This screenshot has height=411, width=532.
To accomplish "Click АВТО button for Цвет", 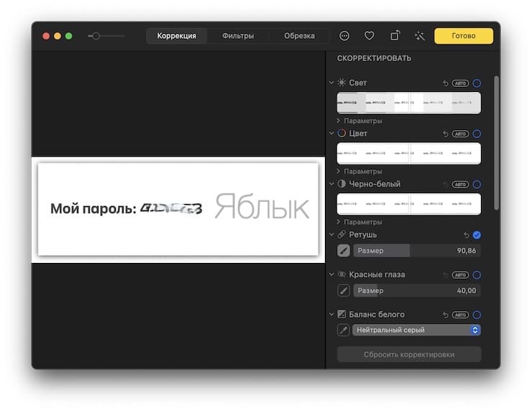I will (460, 134).
